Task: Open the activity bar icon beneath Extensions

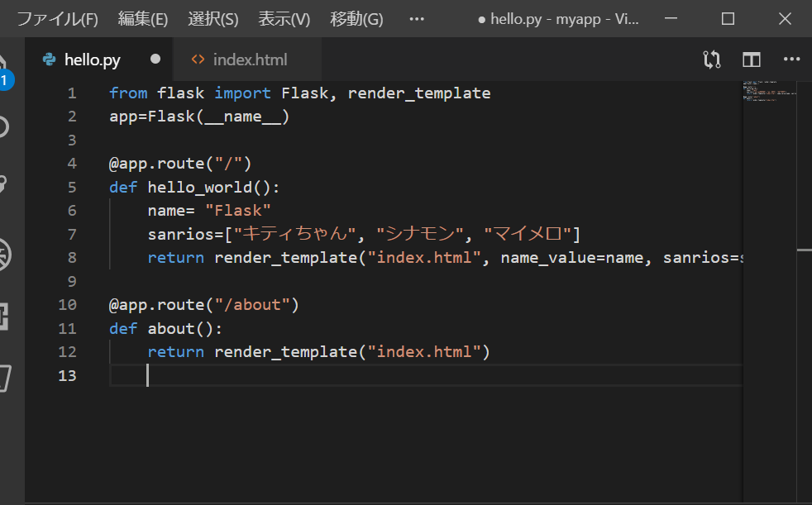Action: click(5, 379)
